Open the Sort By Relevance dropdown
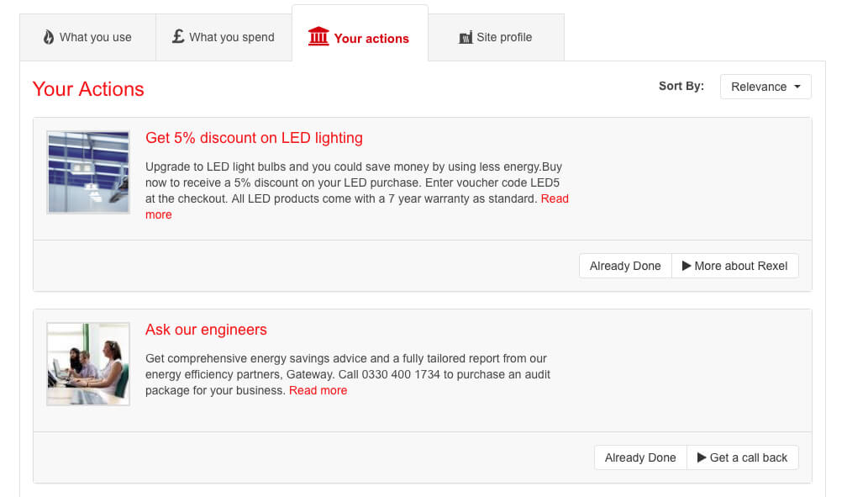This screenshot has width=868, height=497. coord(765,87)
